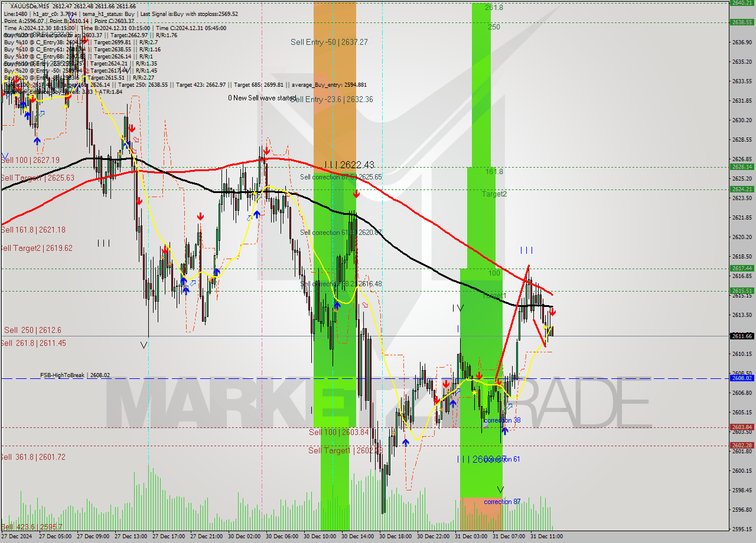The width and height of the screenshot is (756, 543).
Task: Click the '27 Dec 2024' time axis label
Action: point(17,537)
